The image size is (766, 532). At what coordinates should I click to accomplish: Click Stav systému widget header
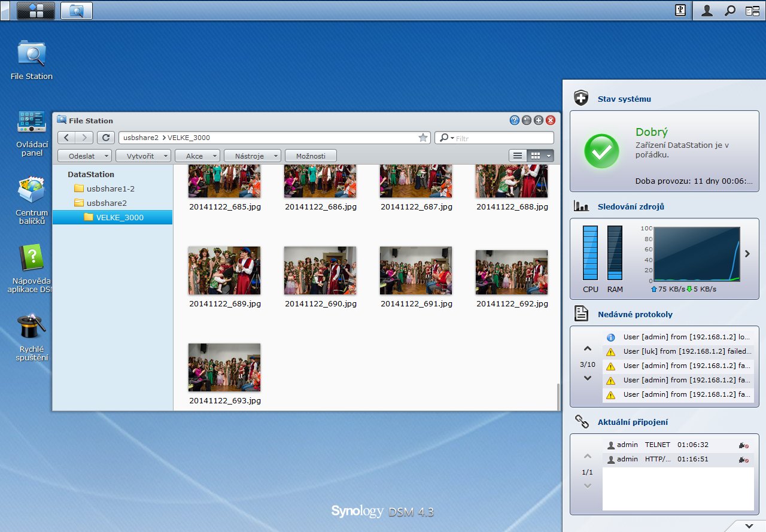coord(624,99)
